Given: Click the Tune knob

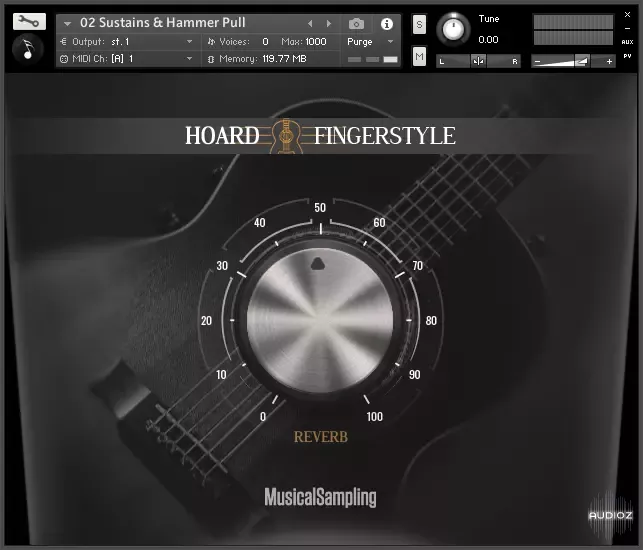Looking at the screenshot, I should click(453, 29).
